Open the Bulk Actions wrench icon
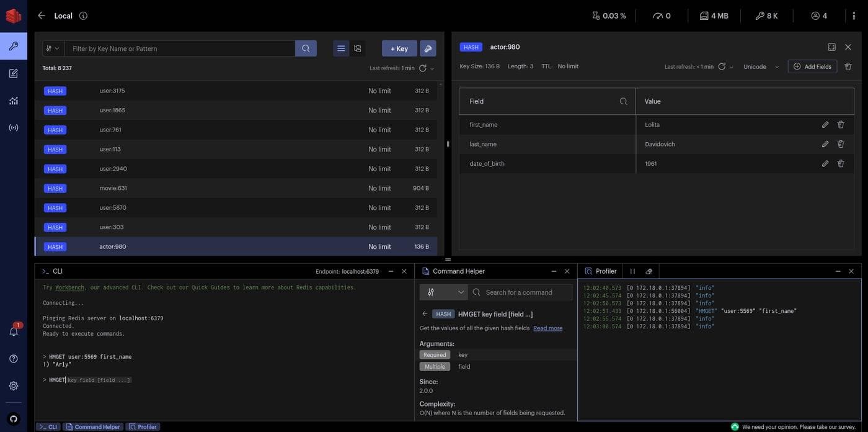 (428, 48)
